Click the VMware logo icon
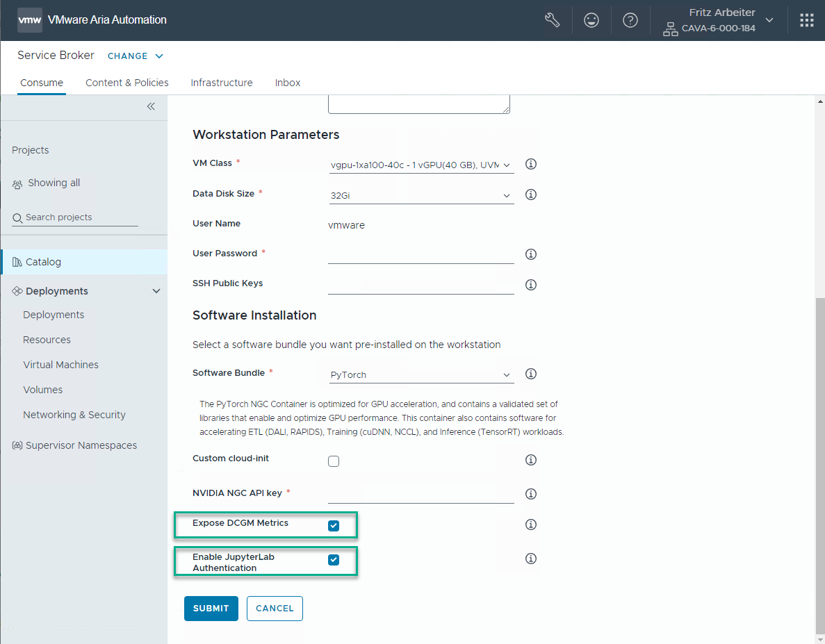 tap(29, 20)
